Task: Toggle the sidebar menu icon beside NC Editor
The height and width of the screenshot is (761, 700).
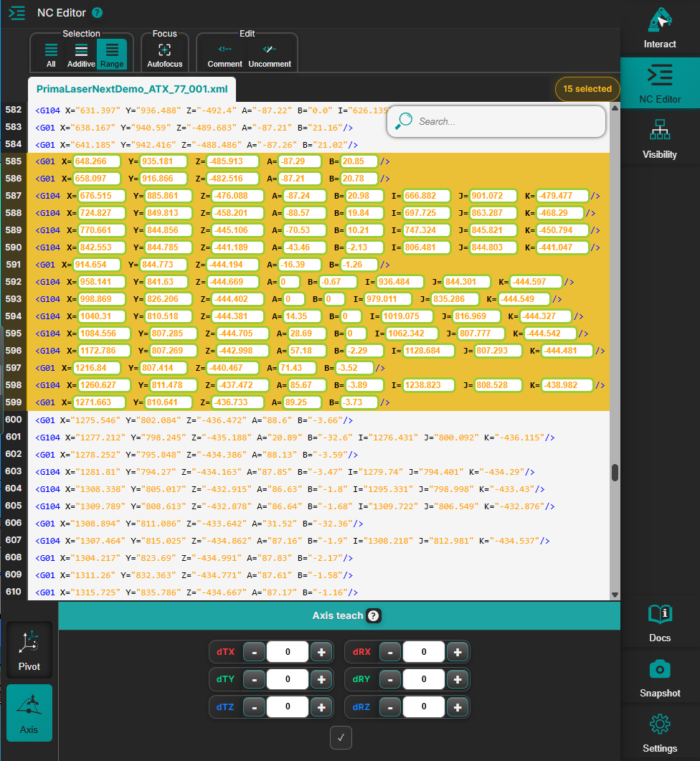Action: click(x=17, y=13)
